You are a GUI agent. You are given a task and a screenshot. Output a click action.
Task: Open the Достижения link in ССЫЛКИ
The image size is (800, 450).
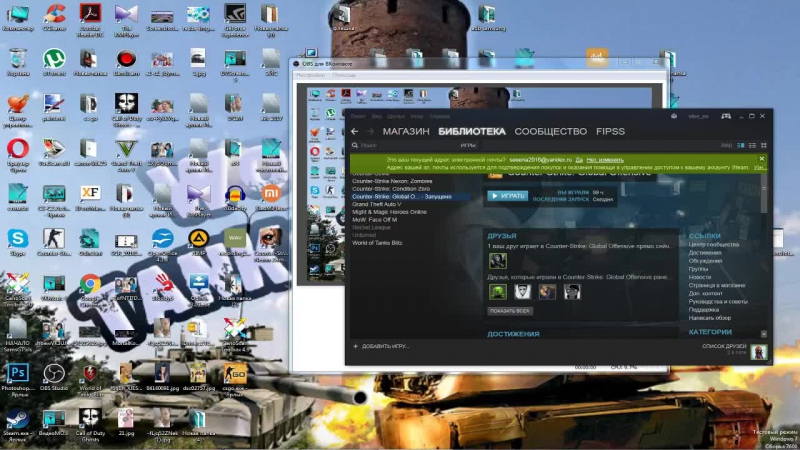tap(705, 253)
